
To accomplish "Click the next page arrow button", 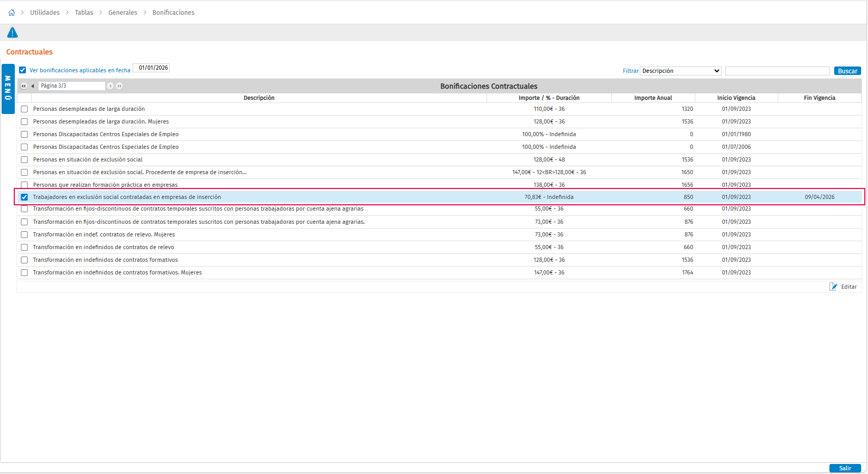I will pyautogui.click(x=110, y=86).
